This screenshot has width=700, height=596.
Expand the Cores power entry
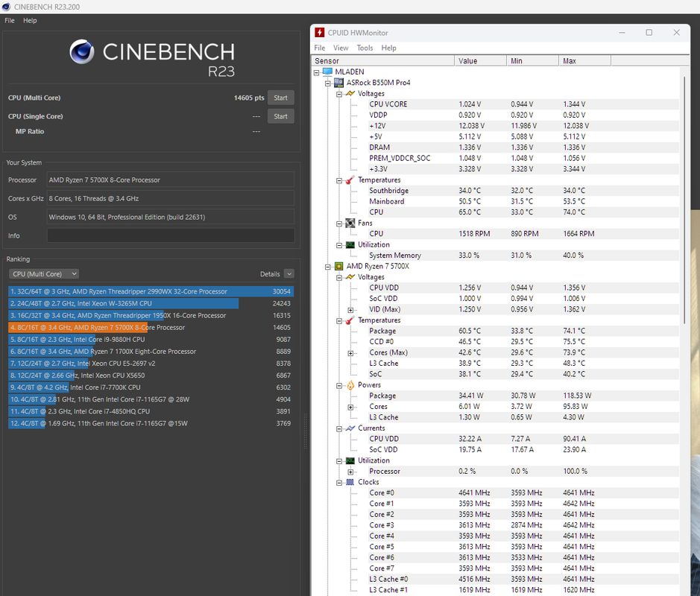[x=350, y=408]
